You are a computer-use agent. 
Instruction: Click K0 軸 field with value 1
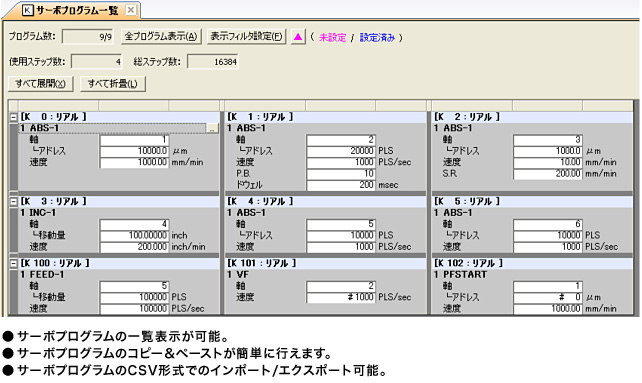tap(134, 140)
